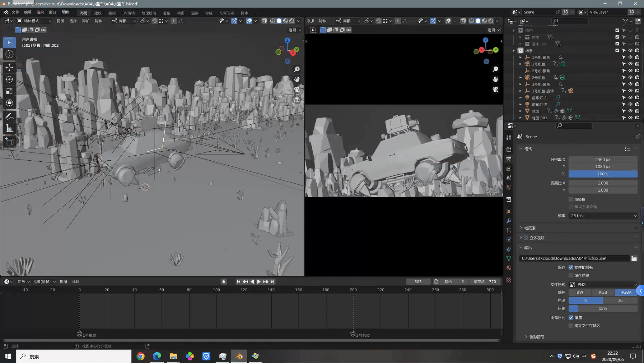Open frame rate 25 fps dropdown

[603, 216]
